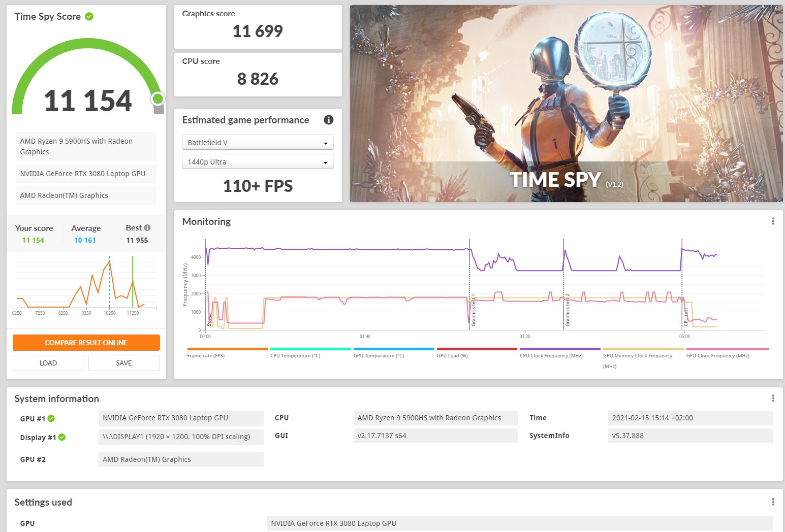Click the Graphics test 1 marker in the chart

tap(474, 310)
